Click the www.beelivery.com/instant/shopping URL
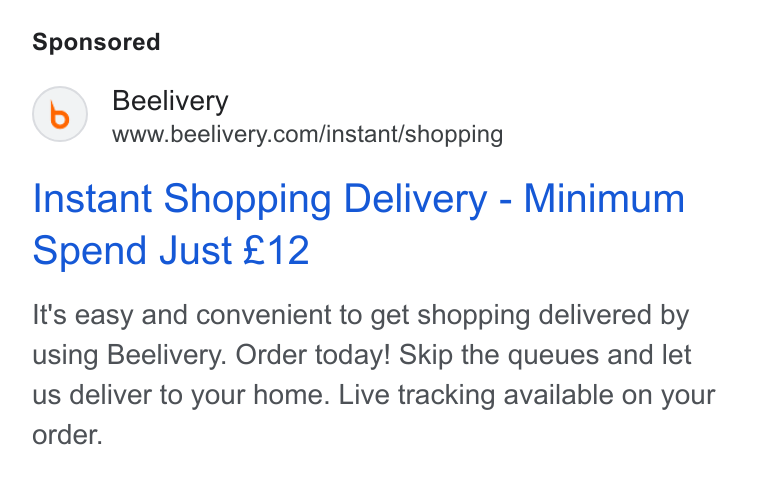 (307, 134)
